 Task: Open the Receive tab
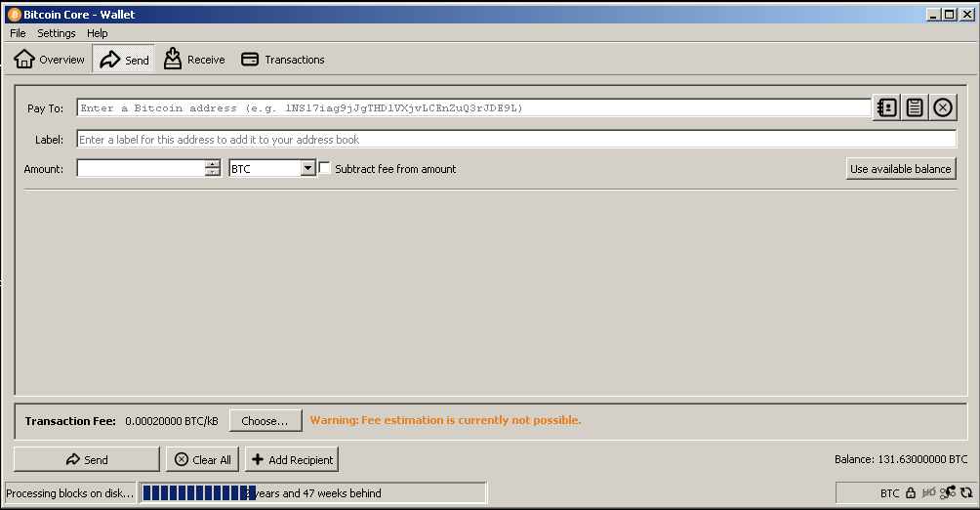[193, 60]
